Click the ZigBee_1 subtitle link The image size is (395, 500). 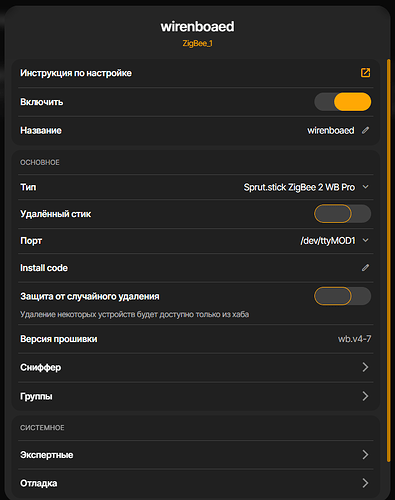197,43
